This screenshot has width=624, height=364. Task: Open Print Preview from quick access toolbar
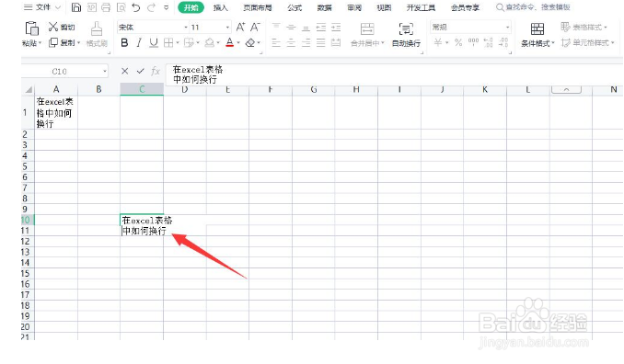[121, 7]
